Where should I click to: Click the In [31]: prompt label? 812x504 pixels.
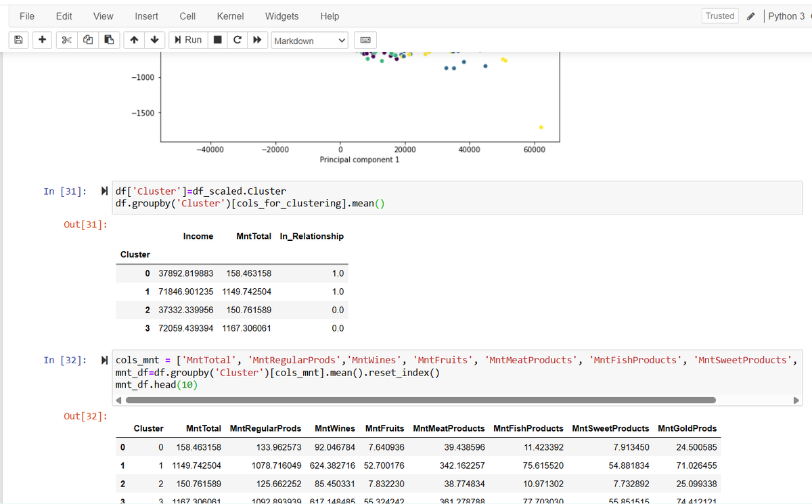(x=66, y=191)
